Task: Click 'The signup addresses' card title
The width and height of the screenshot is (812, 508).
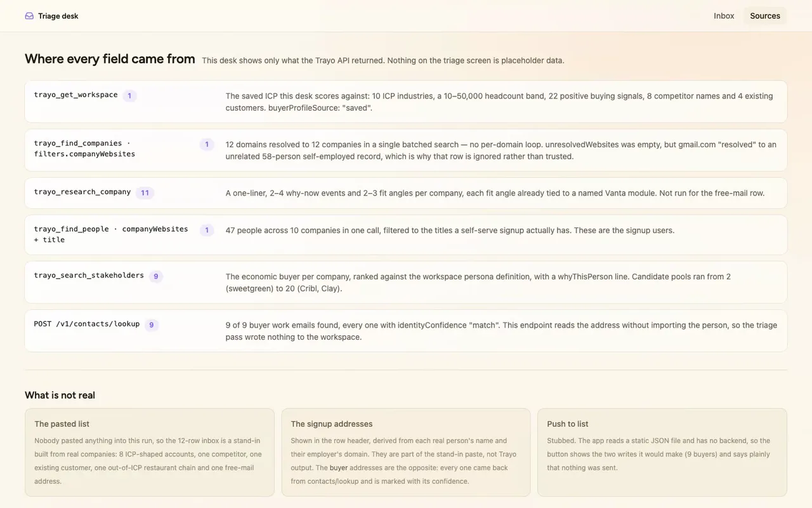Action: coord(332,424)
